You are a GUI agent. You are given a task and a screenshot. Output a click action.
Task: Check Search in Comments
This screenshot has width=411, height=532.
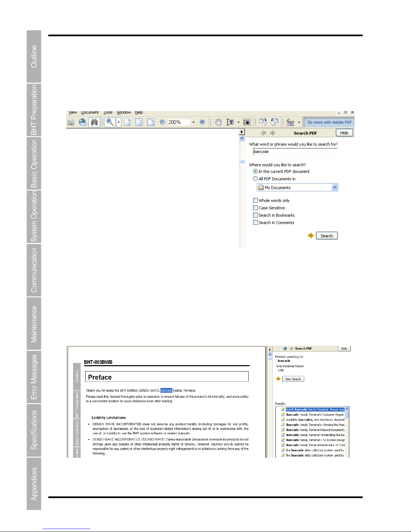(255, 223)
